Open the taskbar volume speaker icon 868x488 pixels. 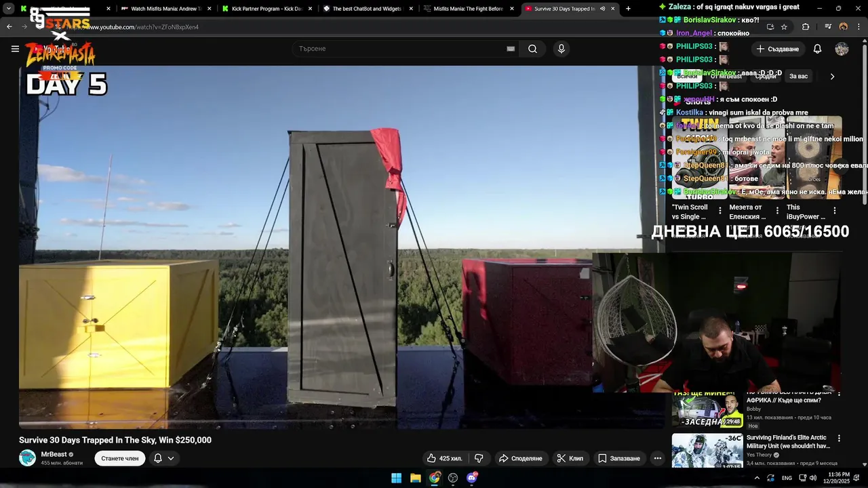(x=813, y=478)
